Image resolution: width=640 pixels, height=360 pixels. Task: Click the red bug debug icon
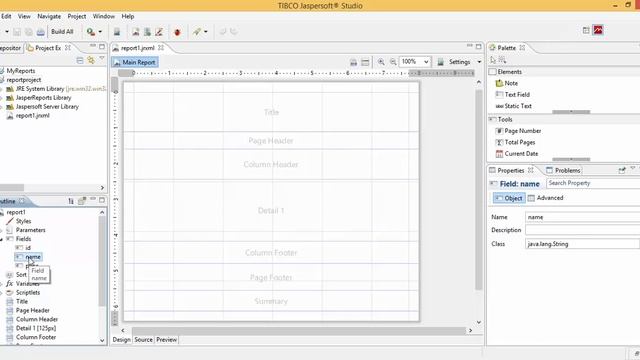[x=177, y=32]
